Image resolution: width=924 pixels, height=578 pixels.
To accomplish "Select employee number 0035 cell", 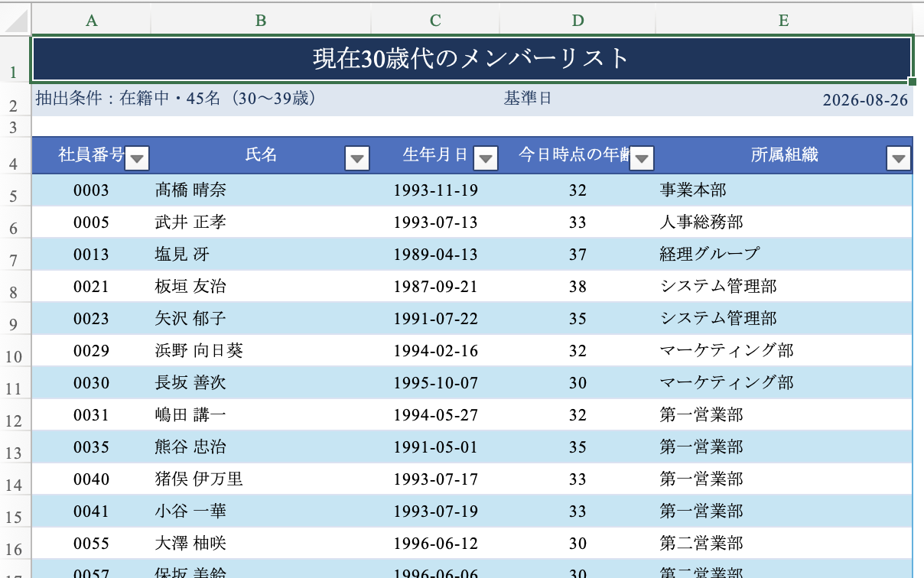I will pyautogui.click(x=92, y=446).
